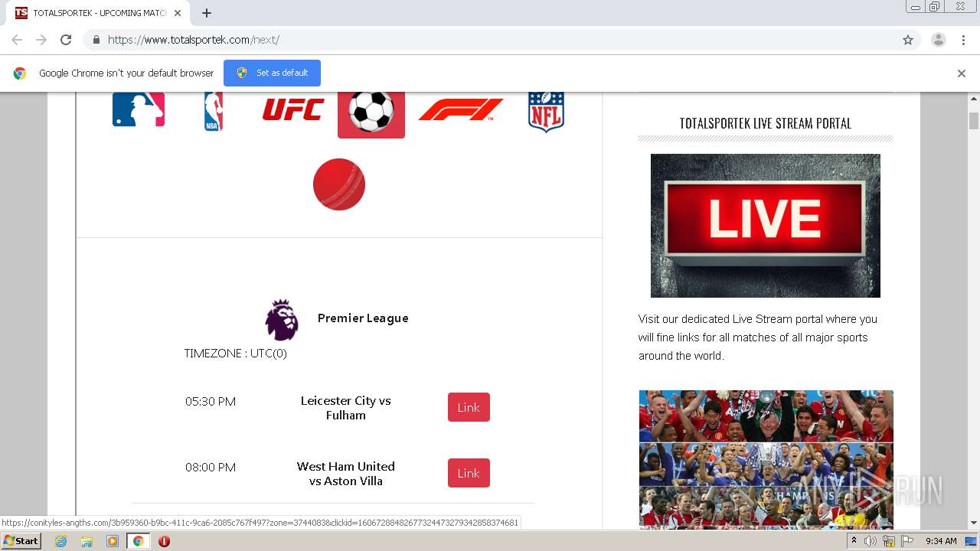The image size is (980, 551).
Task: Open the Formula 1 category icon
Action: pos(461,109)
